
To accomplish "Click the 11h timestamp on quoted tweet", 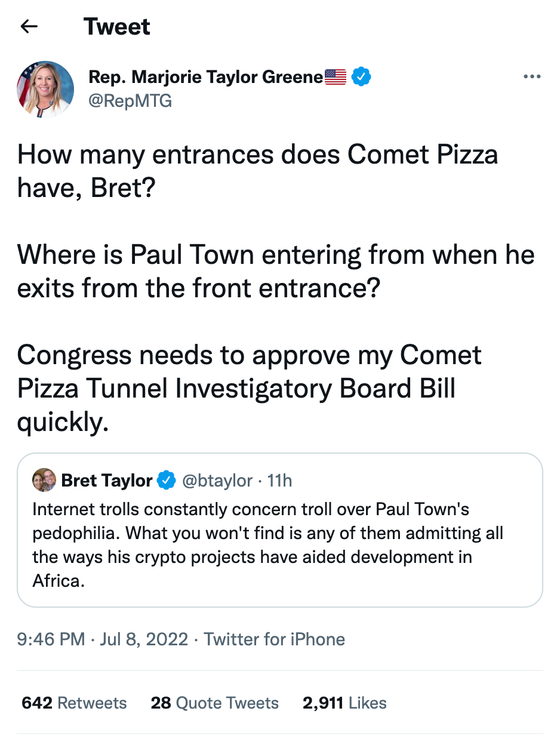I will [280, 481].
